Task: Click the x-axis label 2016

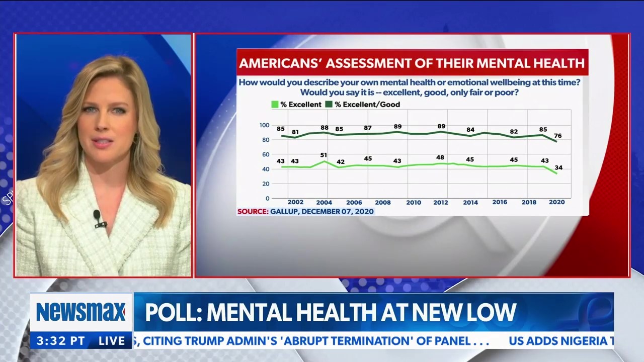Action: point(500,202)
